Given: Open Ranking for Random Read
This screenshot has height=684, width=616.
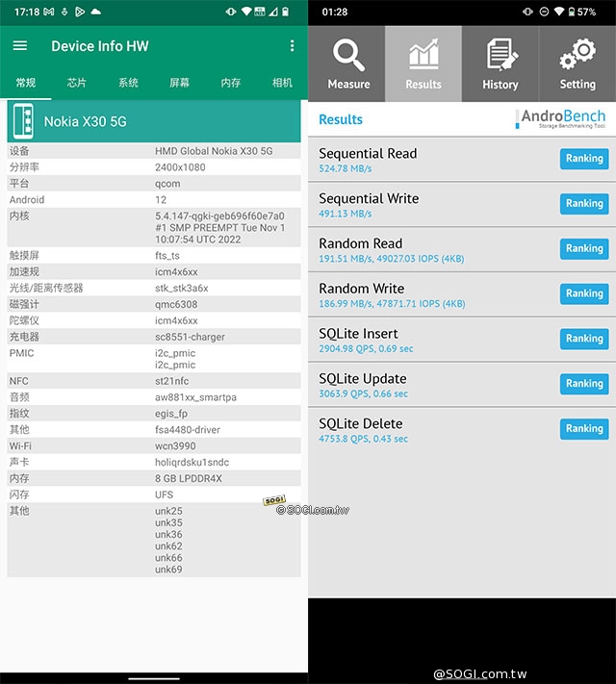Looking at the screenshot, I should 584,248.
